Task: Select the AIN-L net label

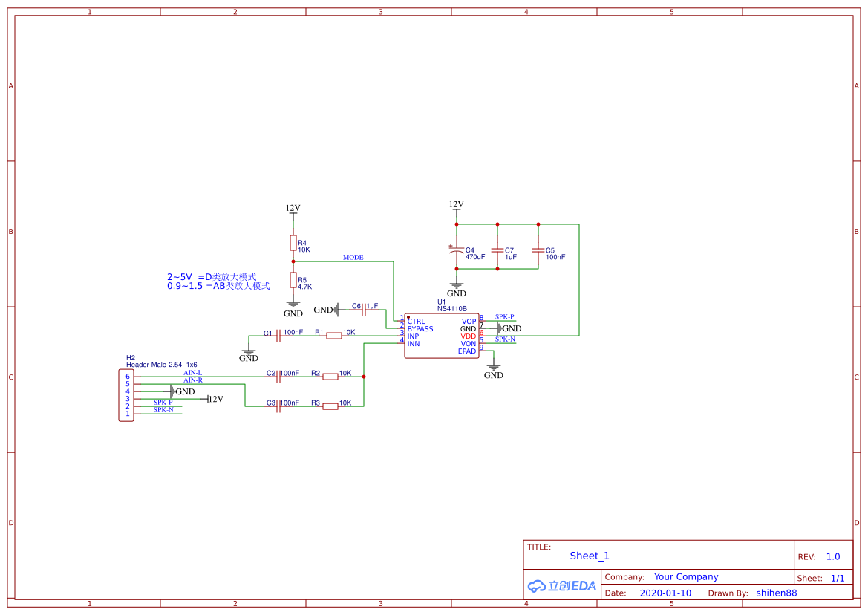Action: [192, 373]
